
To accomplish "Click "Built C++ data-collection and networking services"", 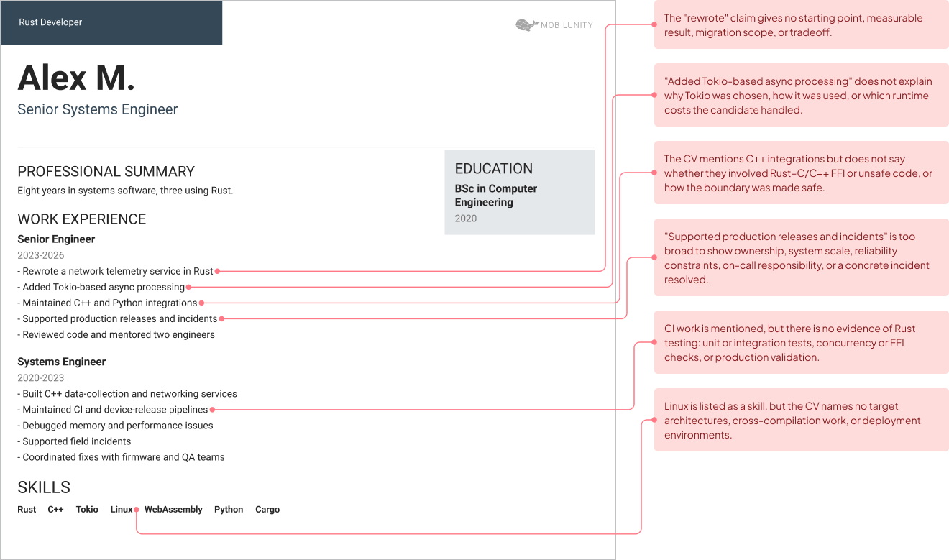I will point(127,394).
